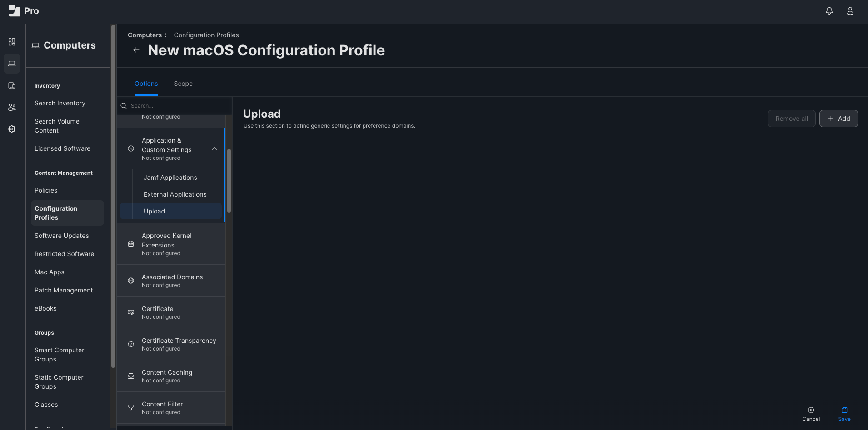Viewport: 868px width, 430px height.
Task: Click the back arrow beside page title
Action: (x=136, y=50)
